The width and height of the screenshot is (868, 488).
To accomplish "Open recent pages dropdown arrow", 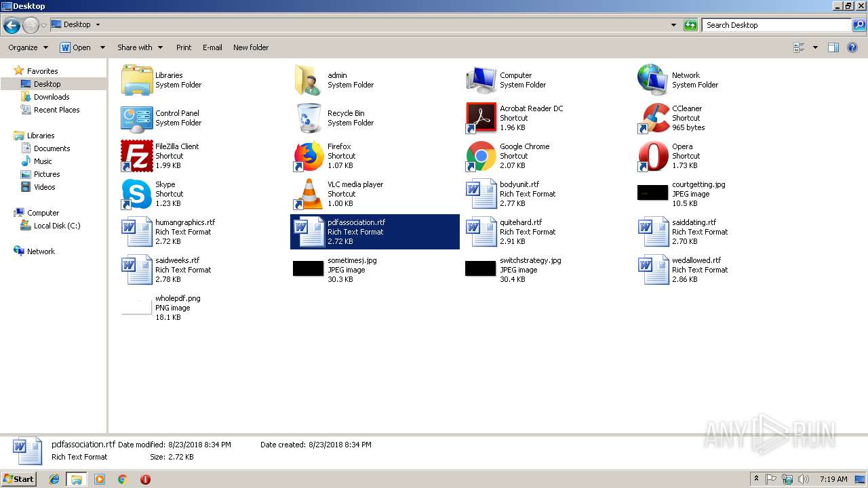I will 44,26.
